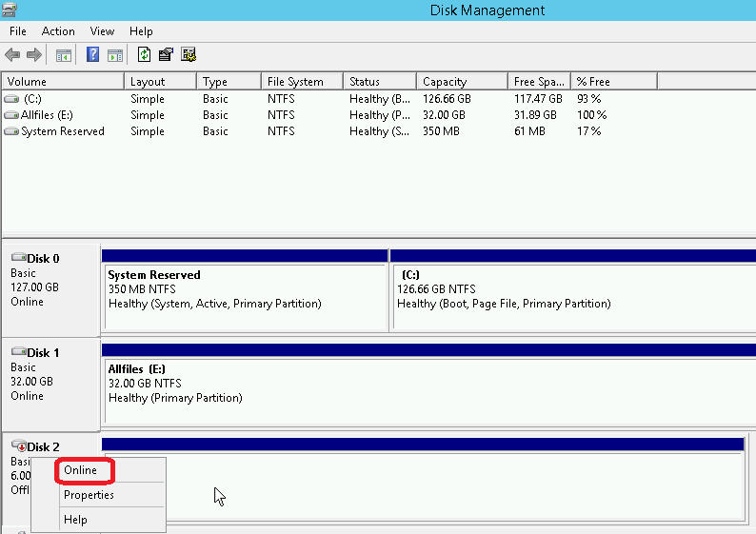Open the Help menu in menu bar
756x534 pixels.
tap(141, 31)
